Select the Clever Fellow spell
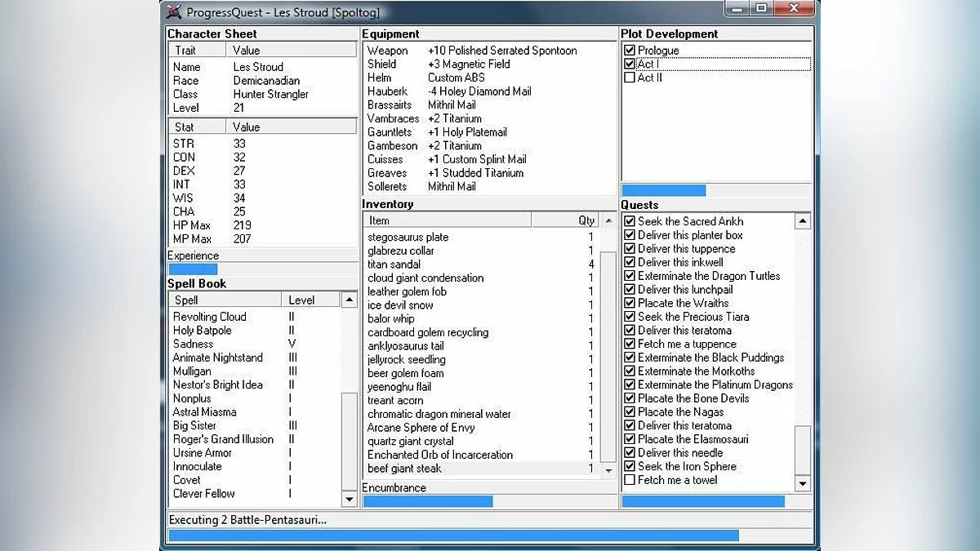Image resolution: width=980 pixels, height=551 pixels. (203, 494)
